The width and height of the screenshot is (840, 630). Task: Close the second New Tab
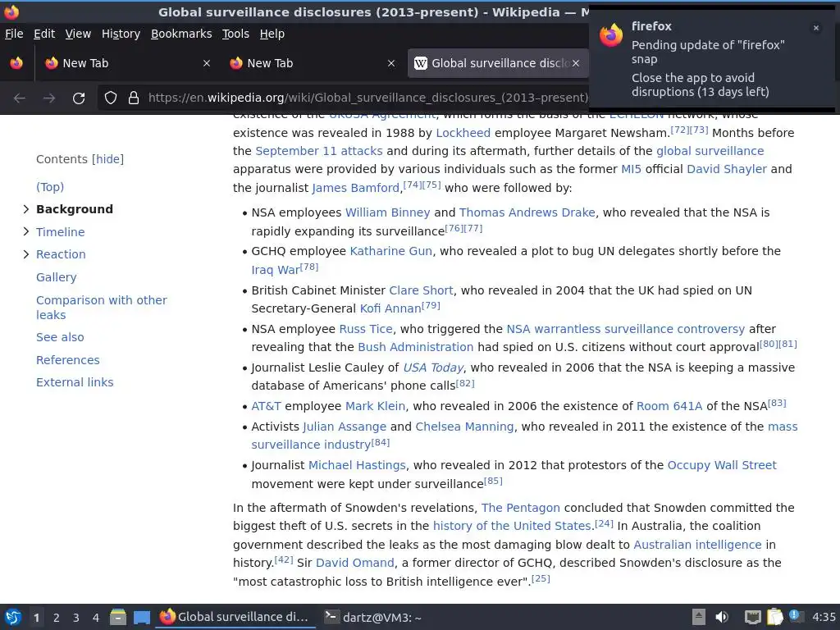point(391,63)
